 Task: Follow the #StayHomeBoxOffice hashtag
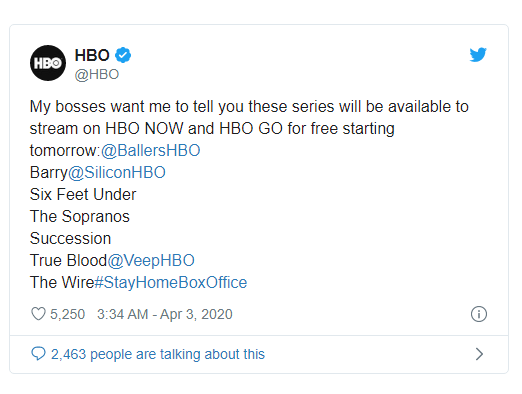(171, 282)
